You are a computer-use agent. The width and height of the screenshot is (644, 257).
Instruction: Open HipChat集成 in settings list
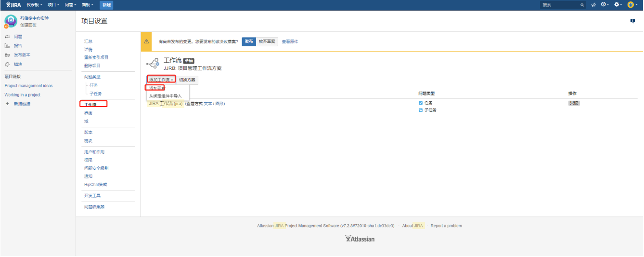pyautogui.click(x=96, y=185)
